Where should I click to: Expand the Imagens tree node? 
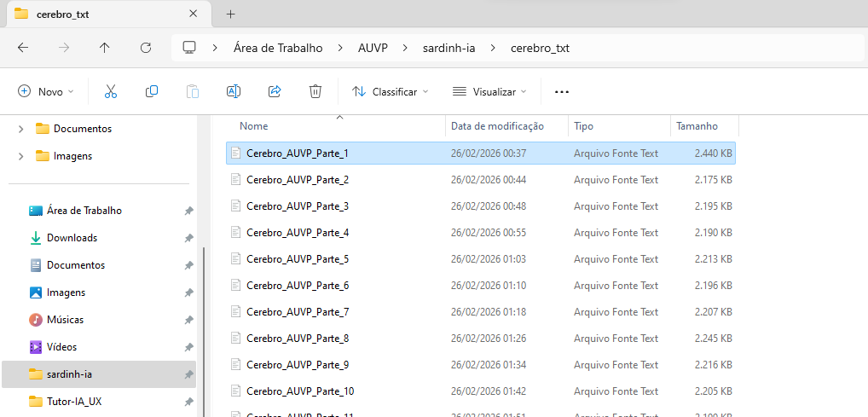click(21, 156)
